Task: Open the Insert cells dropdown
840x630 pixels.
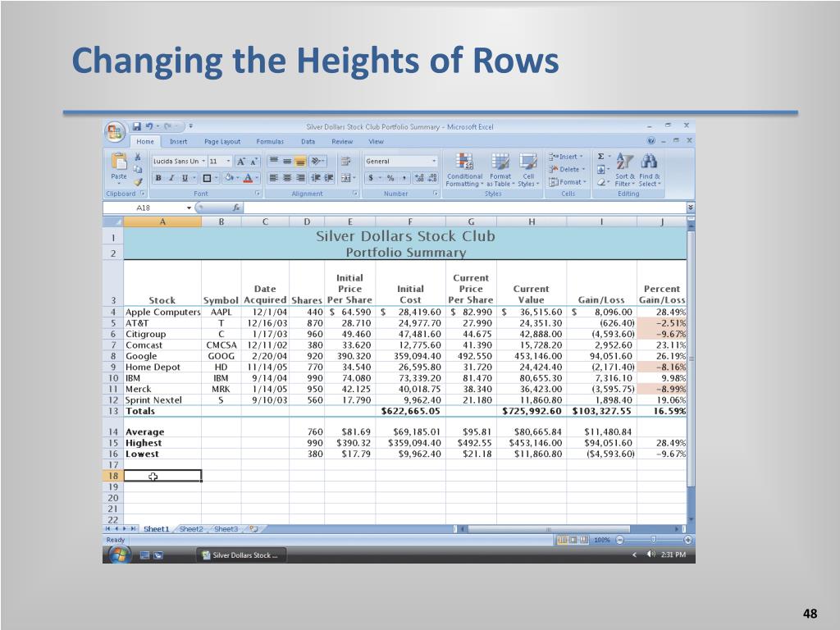Action: click(x=566, y=157)
